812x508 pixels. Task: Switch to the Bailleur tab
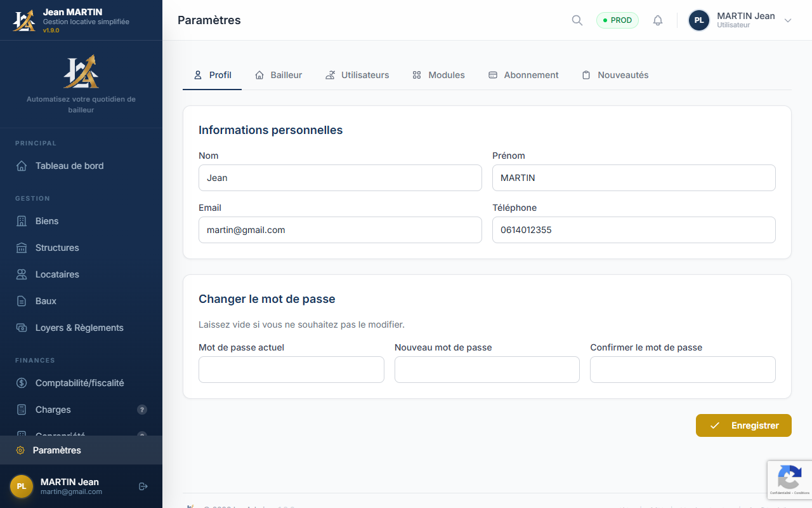pos(278,75)
